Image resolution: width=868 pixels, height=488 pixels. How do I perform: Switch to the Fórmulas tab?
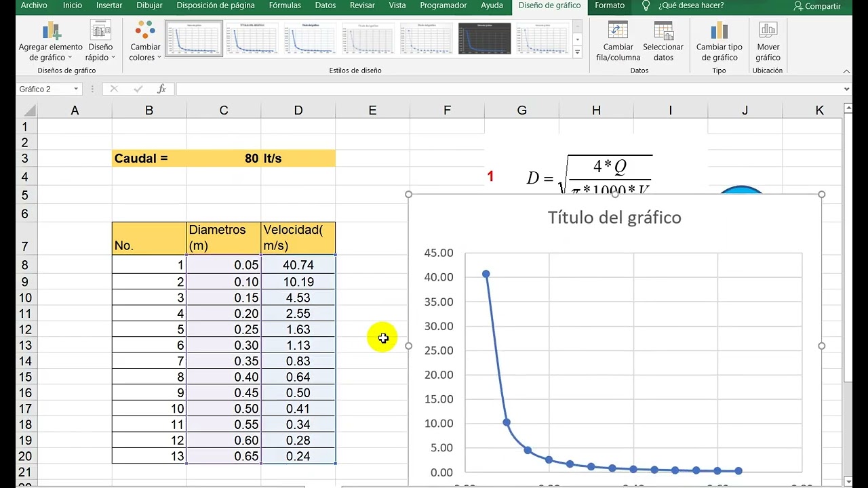click(x=285, y=5)
